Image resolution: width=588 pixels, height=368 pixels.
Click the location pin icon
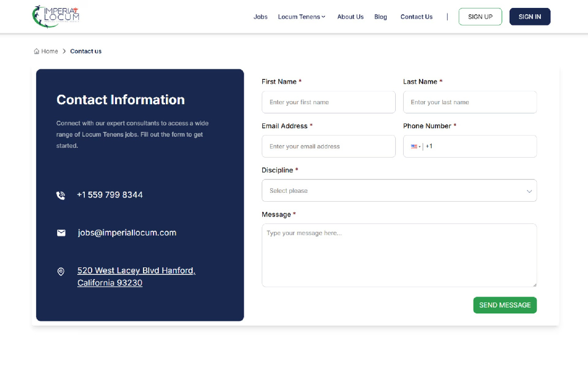point(61,272)
